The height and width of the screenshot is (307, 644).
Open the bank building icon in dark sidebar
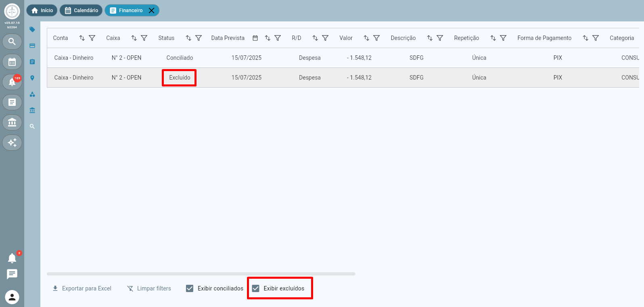12,122
